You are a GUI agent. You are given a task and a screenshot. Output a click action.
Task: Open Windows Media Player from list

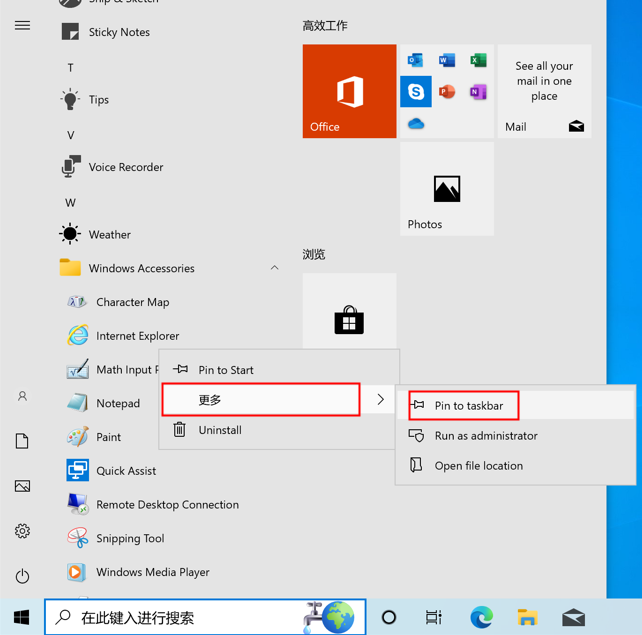tap(152, 572)
